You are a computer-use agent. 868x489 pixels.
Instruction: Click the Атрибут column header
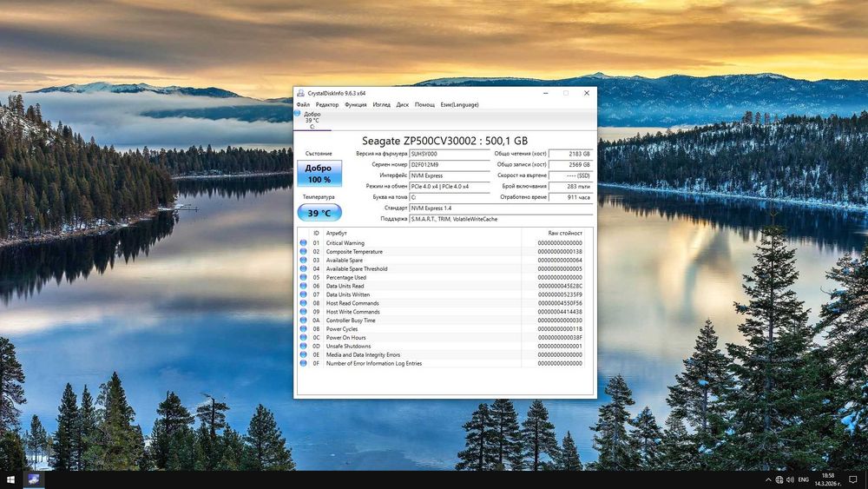tap(337, 233)
